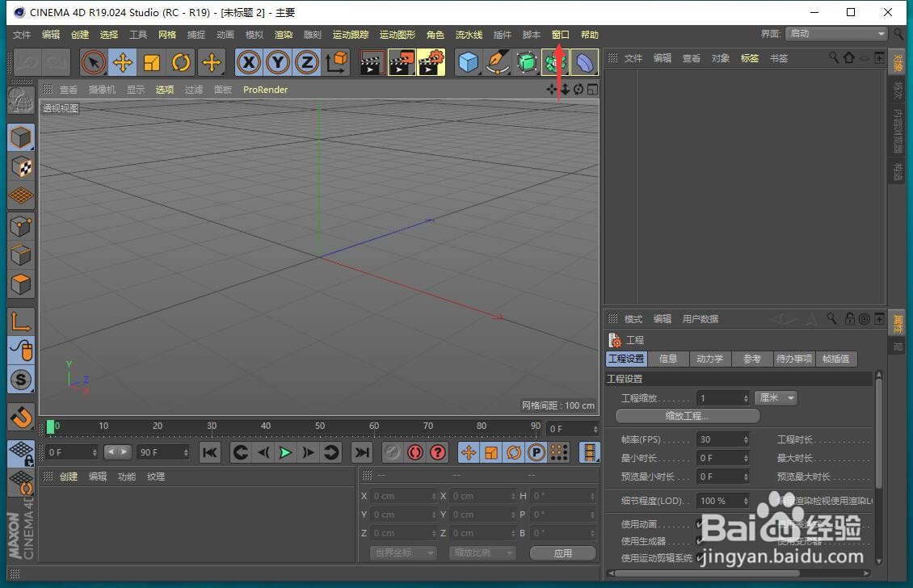Switch to the 帧插值 tab
The height and width of the screenshot is (588, 913).
(x=836, y=359)
